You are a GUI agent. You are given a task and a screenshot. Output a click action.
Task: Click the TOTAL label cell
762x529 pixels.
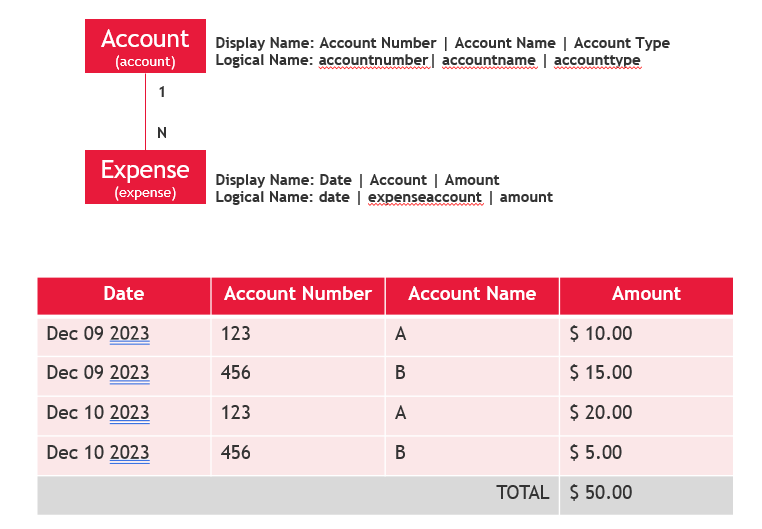coord(523,492)
